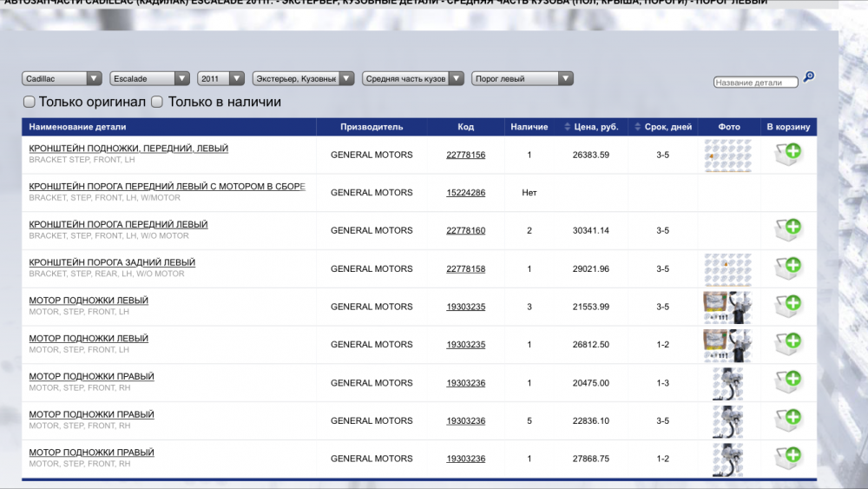Add rear left bracket 22778158 to cart
Image resolution: width=868 pixels, height=489 pixels.
coord(788,268)
